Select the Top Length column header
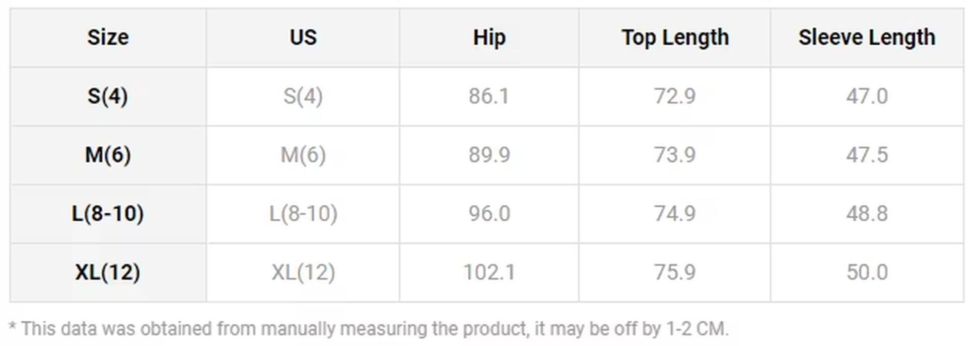Screen dimensions: 980x346 tap(675, 37)
